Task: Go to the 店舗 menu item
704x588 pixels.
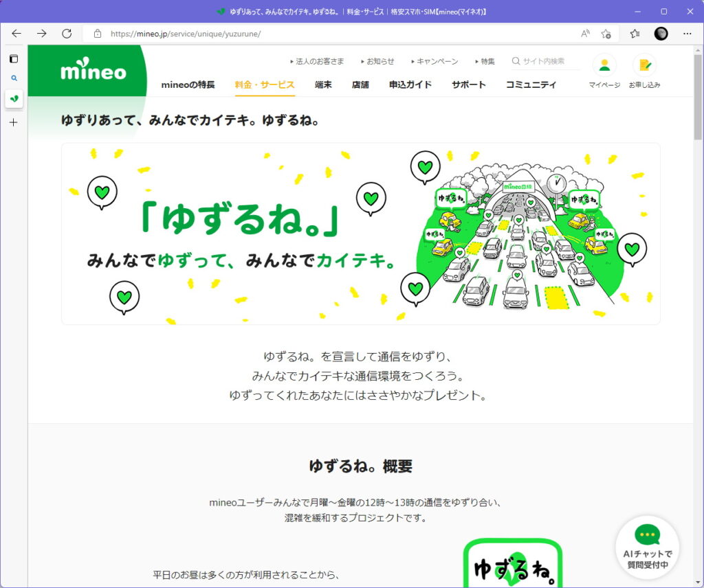Action: click(x=360, y=84)
